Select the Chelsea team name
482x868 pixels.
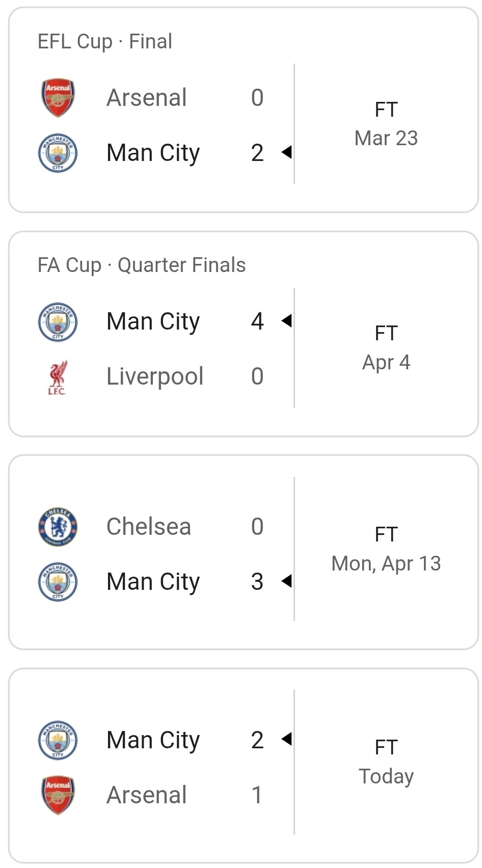[x=149, y=527]
